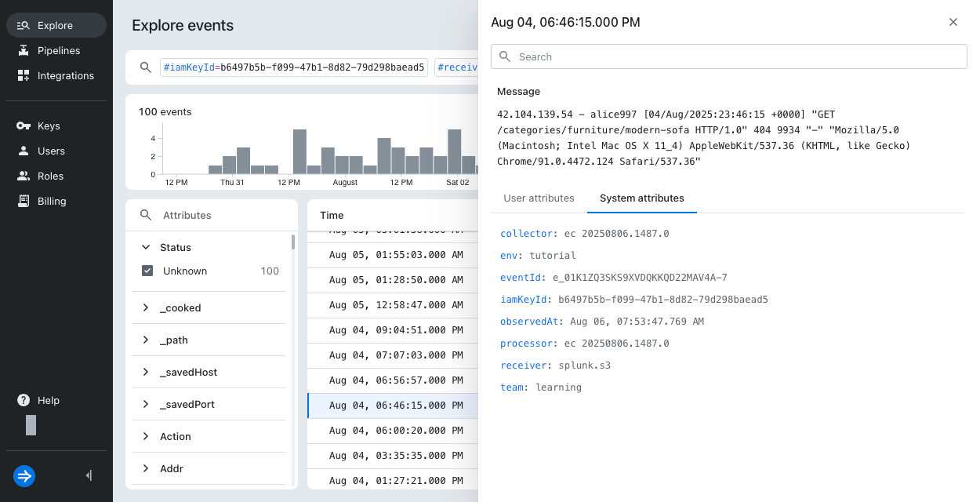This screenshot has width=980, height=502.
Task: Go to Pipelines in sidebar
Action: pyautogui.click(x=56, y=50)
